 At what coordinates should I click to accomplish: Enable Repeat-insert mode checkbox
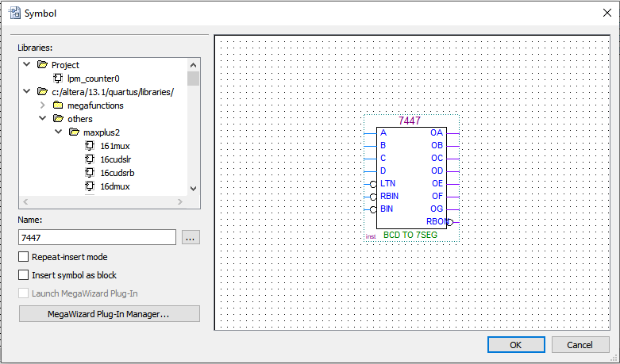[x=23, y=257]
